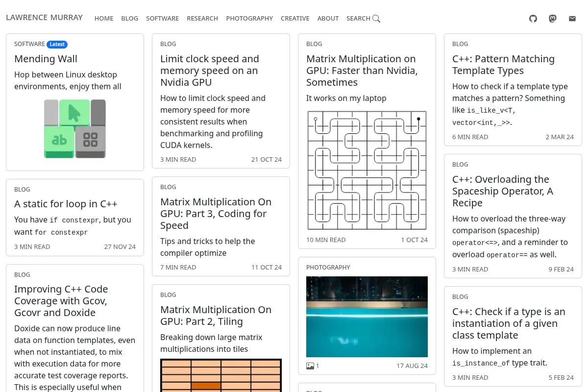Click the LAWRENCE MURRAY site title

(45, 18)
